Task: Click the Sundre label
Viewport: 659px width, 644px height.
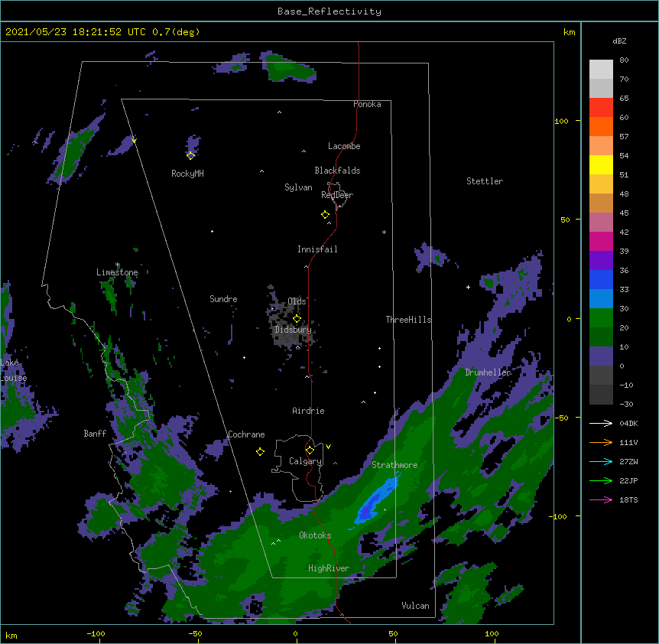Action: (x=223, y=299)
